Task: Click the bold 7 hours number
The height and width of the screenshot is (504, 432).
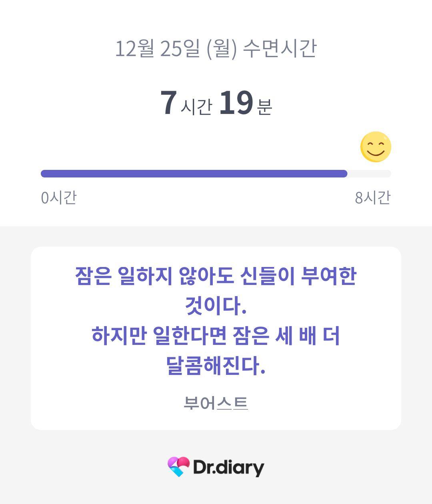Action: (x=168, y=103)
